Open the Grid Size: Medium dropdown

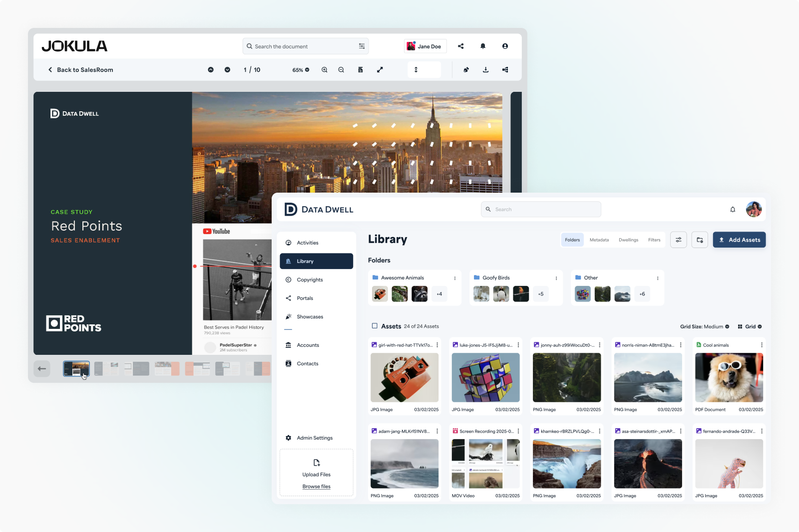pyautogui.click(x=705, y=327)
